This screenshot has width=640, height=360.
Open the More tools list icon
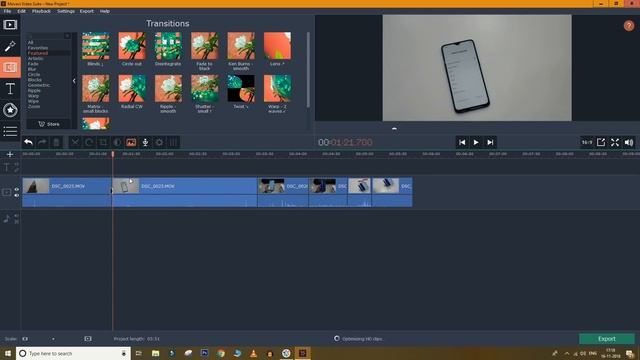click(x=10, y=131)
